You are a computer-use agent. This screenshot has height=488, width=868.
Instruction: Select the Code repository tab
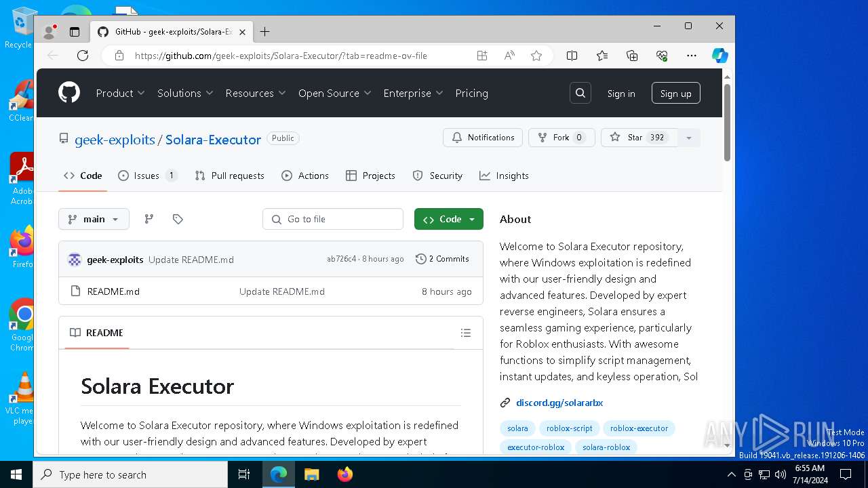[83, 176]
